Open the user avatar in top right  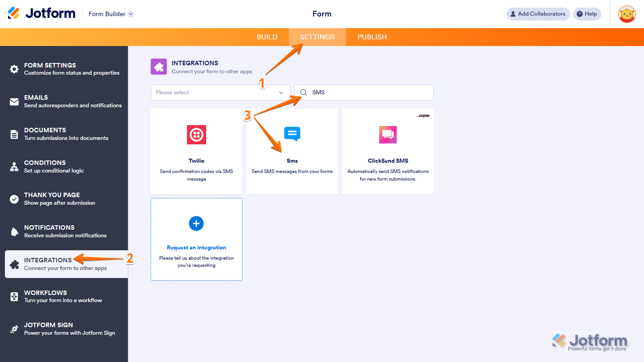pyautogui.click(x=627, y=14)
